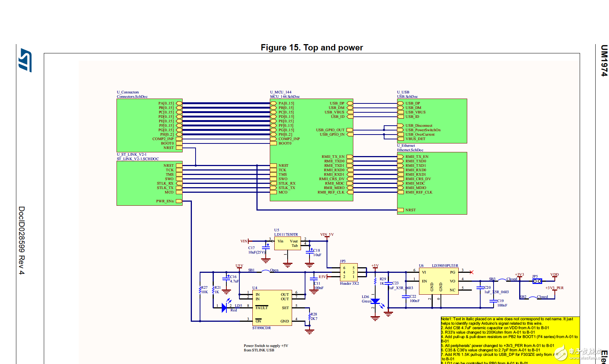Viewport: 609px width, 364px height.
Task: Click the red cross on PG pin
Action: point(471,272)
